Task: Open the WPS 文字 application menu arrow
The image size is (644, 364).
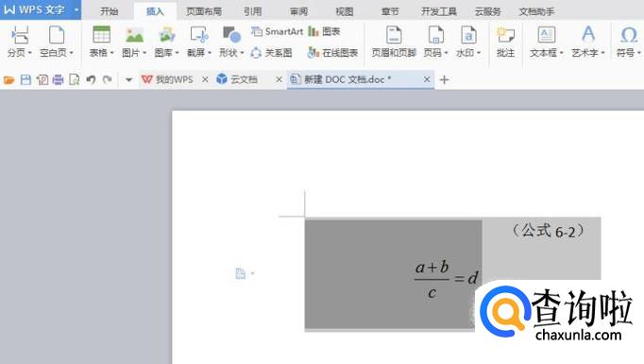Action: coord(76,9)
